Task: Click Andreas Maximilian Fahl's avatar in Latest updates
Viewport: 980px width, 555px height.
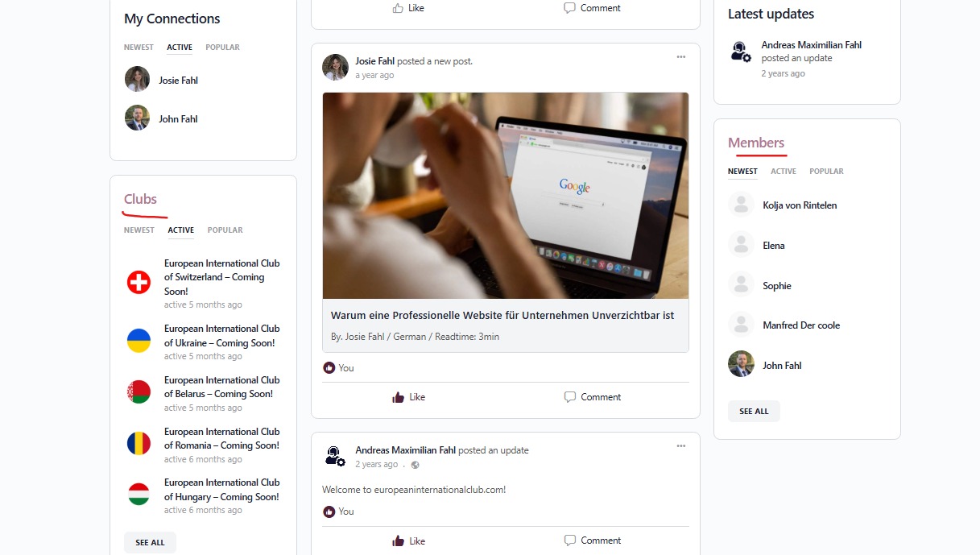Action: point(741,52)
